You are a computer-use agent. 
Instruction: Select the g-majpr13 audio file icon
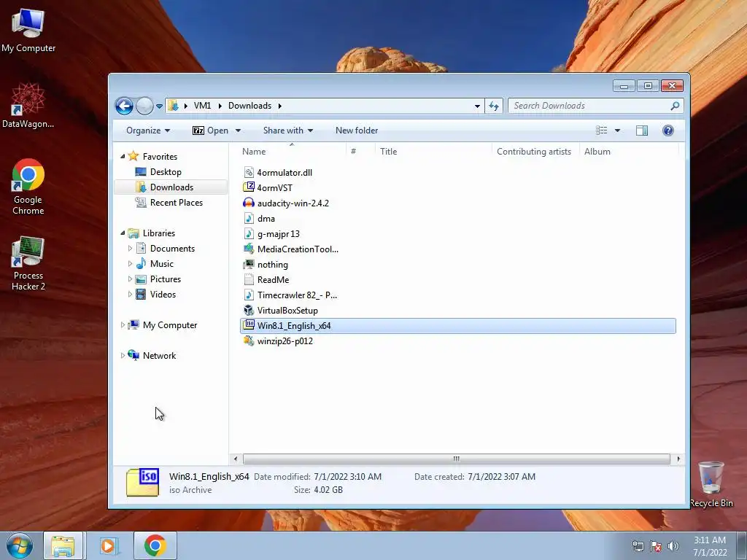pyautogui.click(x=249, y=233)
